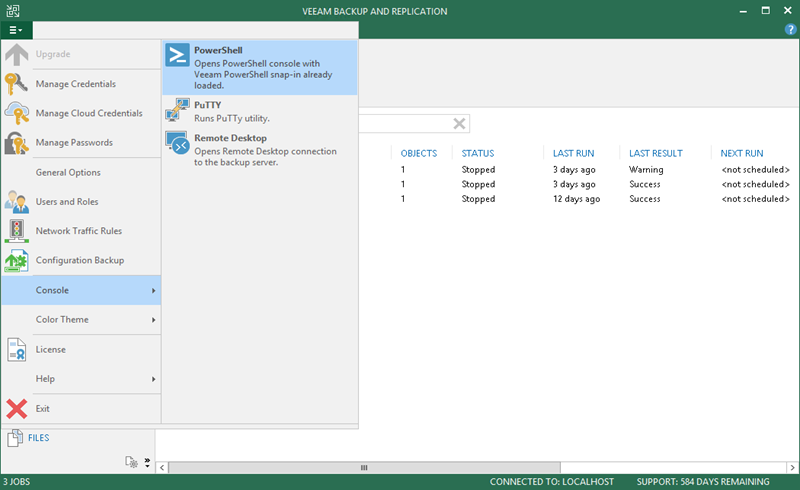Viewport: 800px width, 490px height.
Task: Click the License certificate icon
Action: pyautogui.click(x=17, y=350)
